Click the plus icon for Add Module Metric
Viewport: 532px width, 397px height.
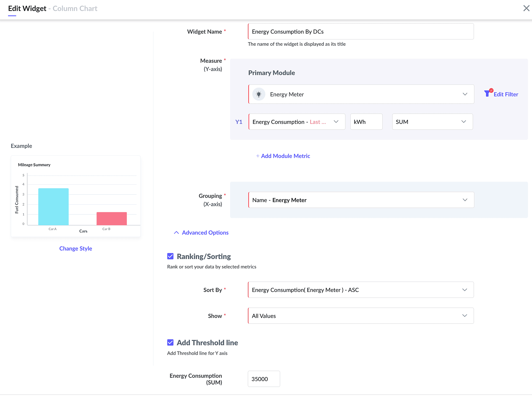click(x=257, y=156)
